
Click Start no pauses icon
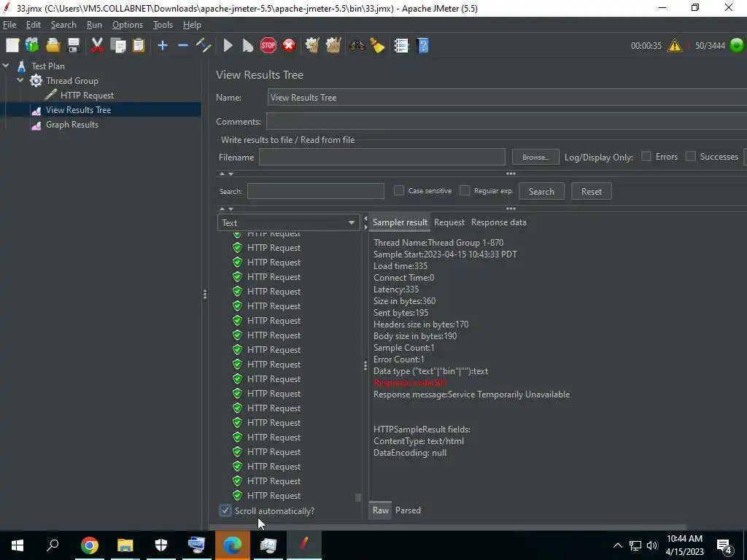[x=248, y=46]
